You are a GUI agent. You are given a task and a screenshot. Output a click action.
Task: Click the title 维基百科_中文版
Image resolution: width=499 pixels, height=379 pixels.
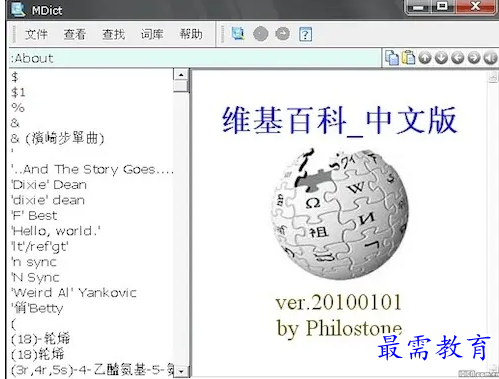[x=340, y=121]
